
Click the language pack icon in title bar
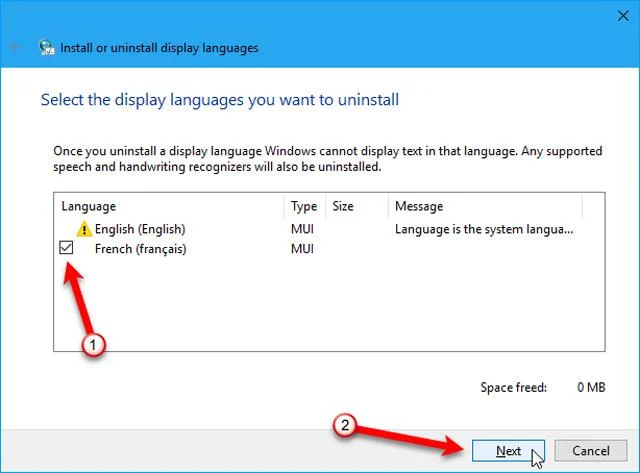[46, 48]
